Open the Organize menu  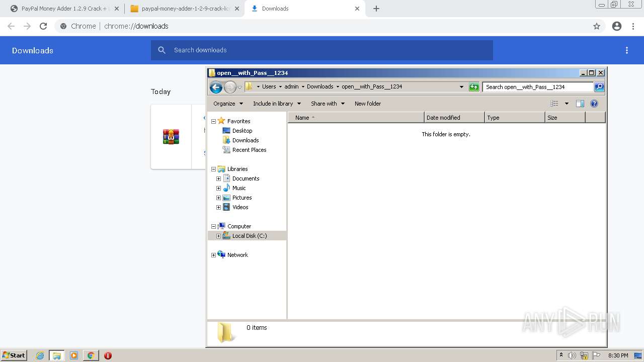(x=228, y=104)
